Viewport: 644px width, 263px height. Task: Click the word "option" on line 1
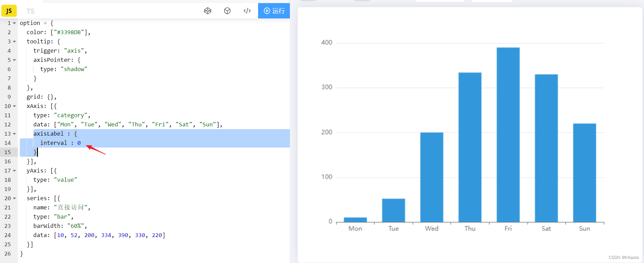(x=30, y=23)
